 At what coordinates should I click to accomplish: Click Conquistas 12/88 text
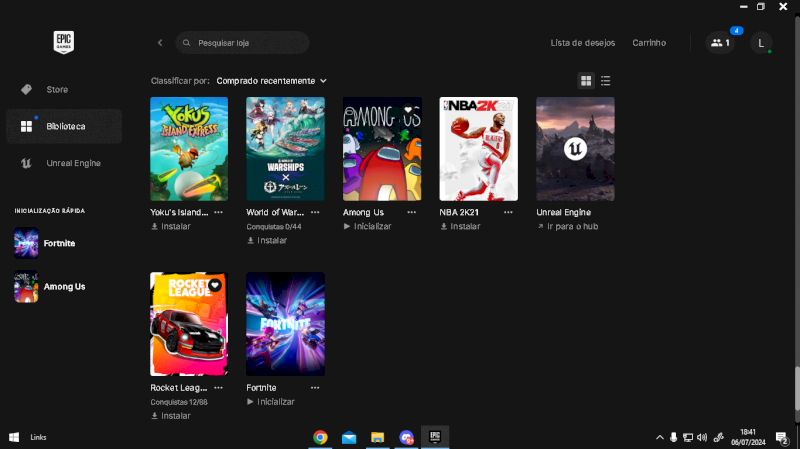pos(179,402)
